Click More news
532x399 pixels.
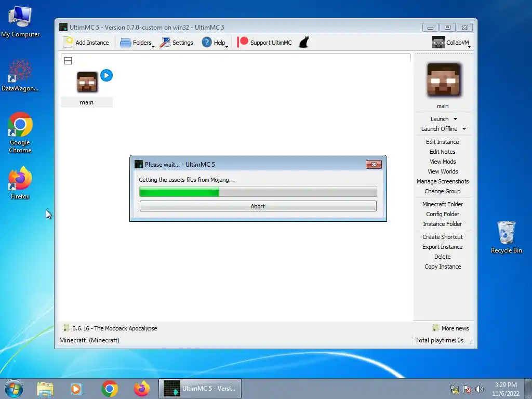pos(455,328)
